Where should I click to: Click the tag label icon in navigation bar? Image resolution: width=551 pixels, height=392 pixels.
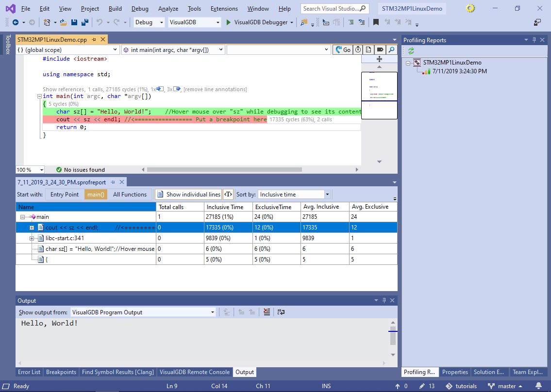(x=380, y=50)
